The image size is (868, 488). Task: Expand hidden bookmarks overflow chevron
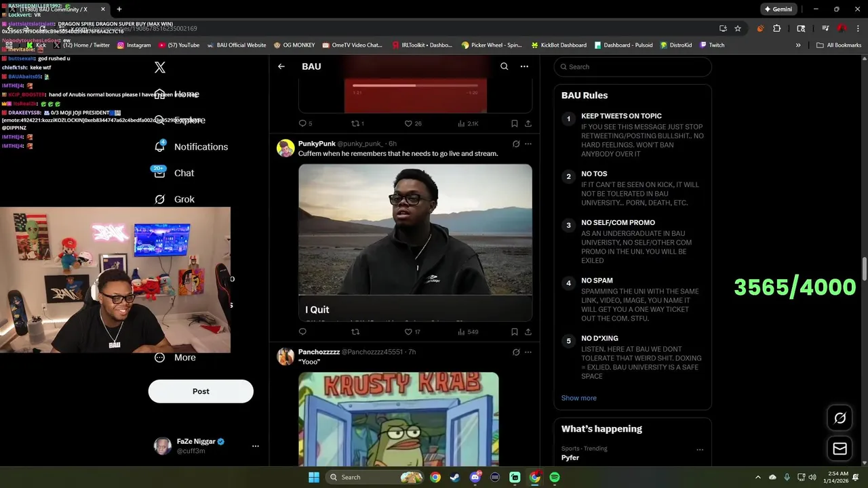pyautogui.click(x=798, y=45)
